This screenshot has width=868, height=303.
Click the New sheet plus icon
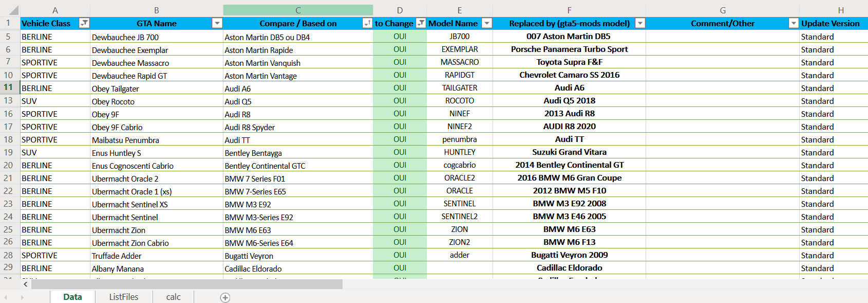(x=225, y=297)
